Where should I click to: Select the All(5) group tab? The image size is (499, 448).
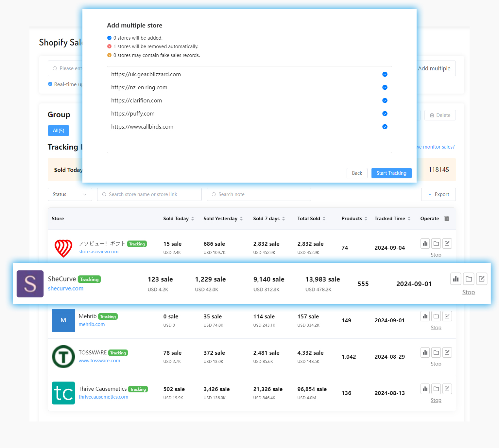pos(58,130)
